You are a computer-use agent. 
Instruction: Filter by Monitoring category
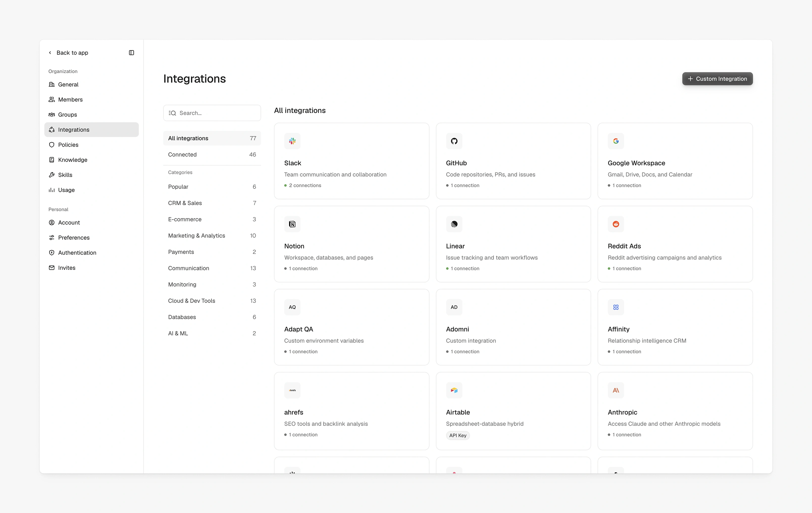click(212, 285)
